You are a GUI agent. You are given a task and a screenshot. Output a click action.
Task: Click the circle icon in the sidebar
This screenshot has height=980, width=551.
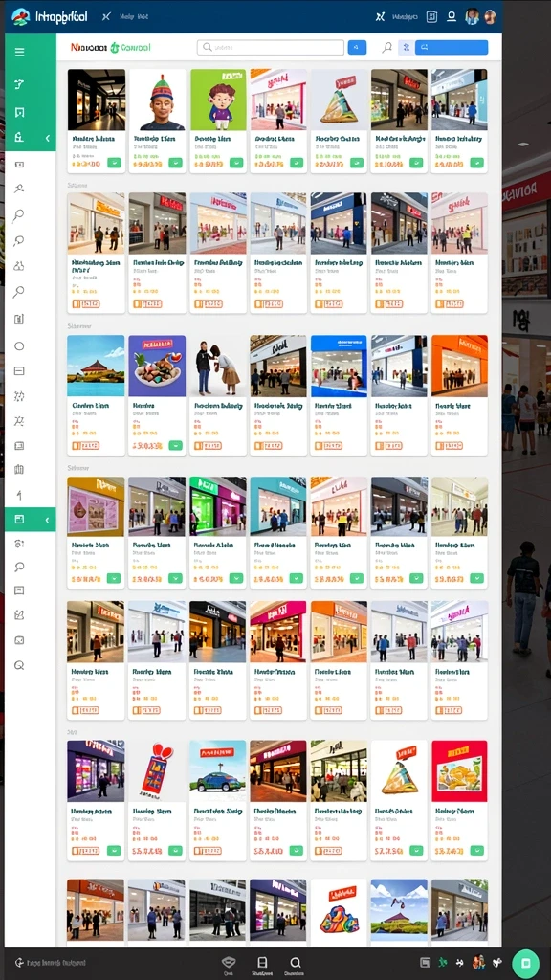click(19, 346)
